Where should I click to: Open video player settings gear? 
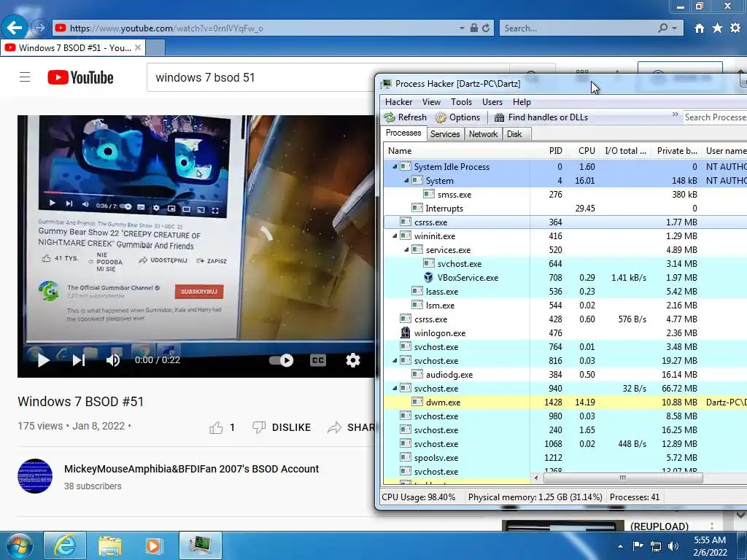[x=352, y=360]
